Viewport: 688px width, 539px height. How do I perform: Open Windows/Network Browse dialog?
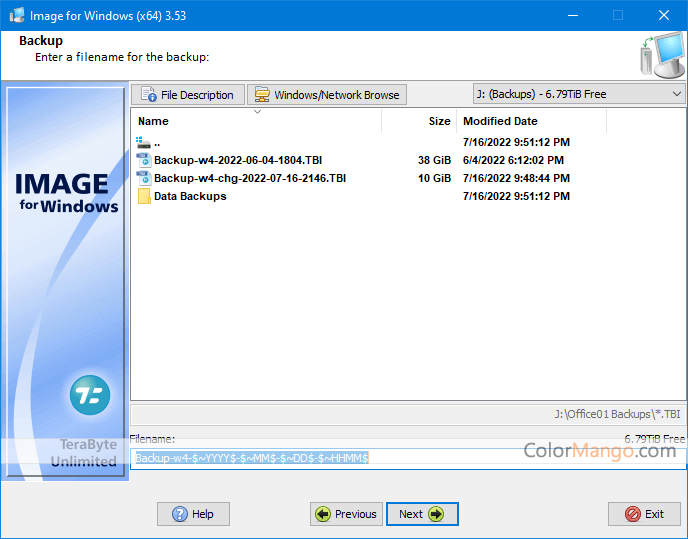327,95
